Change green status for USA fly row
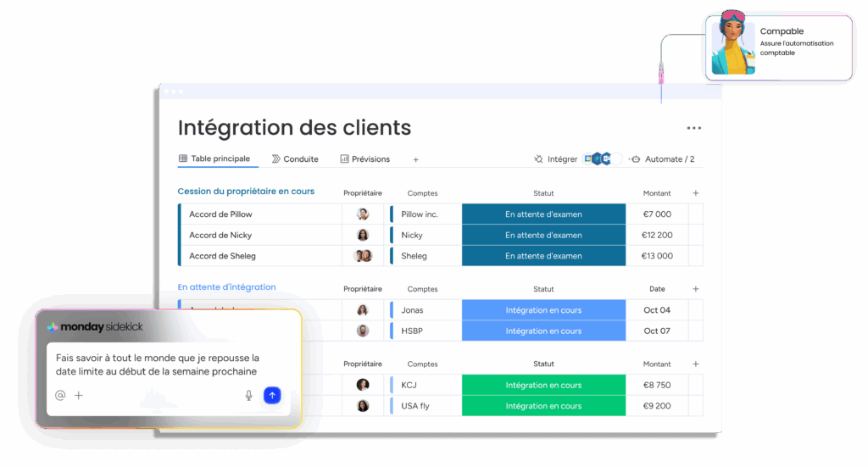 click(543, 406)
